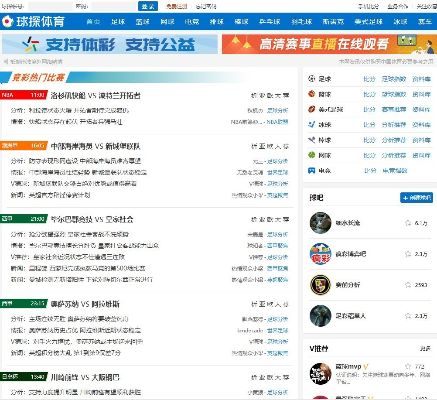Open the blue esports icon beside 电竞
This screenshot has height=400, width=437.
(x=311, y=171)
